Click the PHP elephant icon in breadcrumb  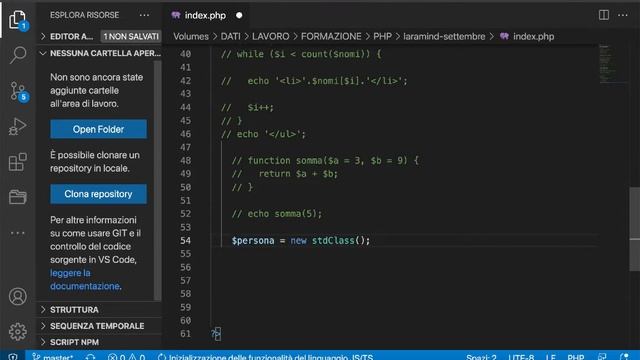coord(504,36)
